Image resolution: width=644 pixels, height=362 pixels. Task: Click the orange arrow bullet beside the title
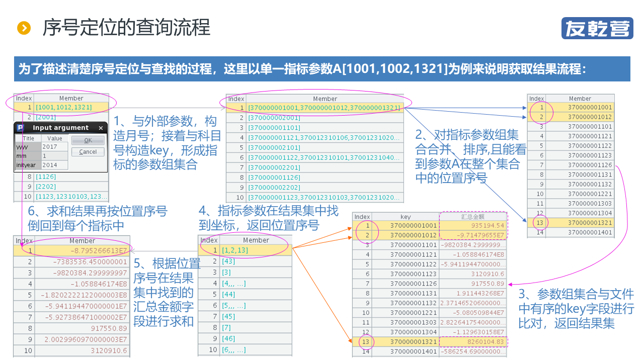pyautogui.click(x=24, y=28)
